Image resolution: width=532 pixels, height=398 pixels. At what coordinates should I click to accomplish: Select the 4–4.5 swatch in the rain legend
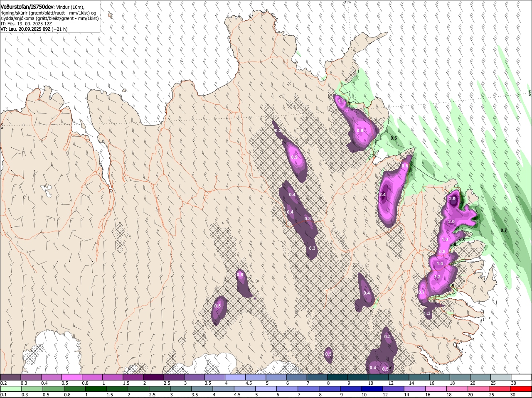(x=224, y=389)
